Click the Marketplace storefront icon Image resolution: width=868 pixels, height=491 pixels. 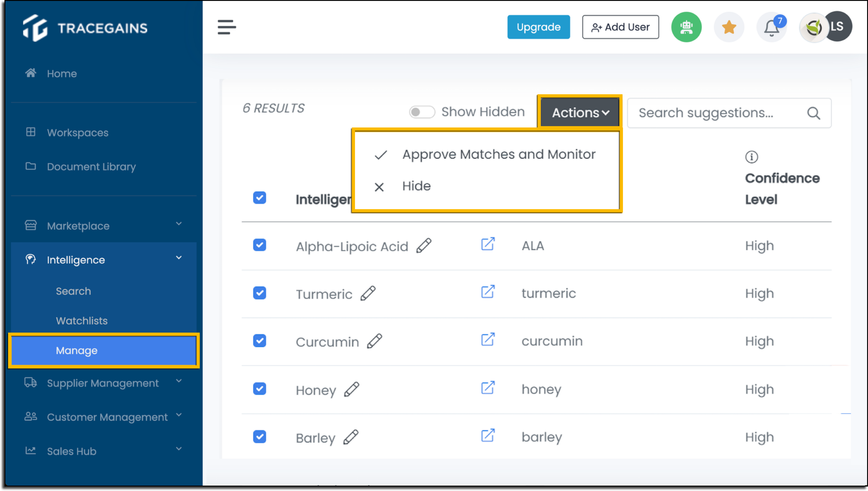[x=31, y=225]
